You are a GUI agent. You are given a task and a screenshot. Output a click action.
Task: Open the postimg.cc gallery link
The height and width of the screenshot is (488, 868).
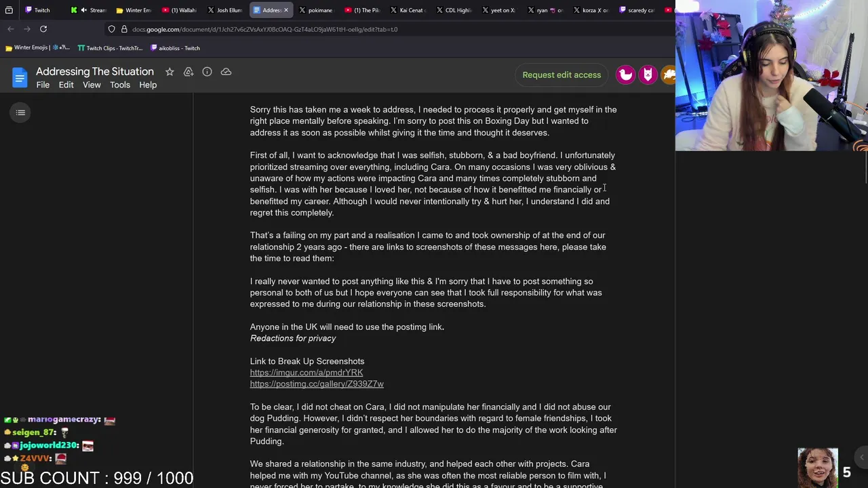pyautogui.click(x=317, y=384)
